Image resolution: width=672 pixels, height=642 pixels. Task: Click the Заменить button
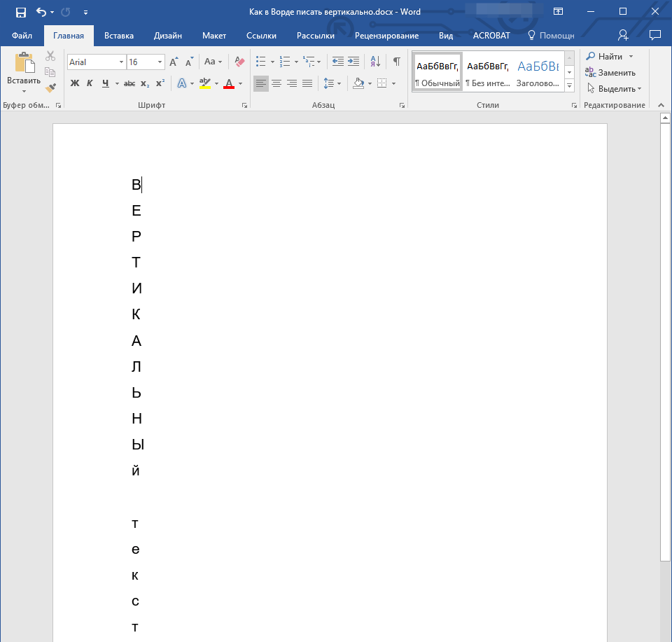pyautogui.click(x=610, y=72)
